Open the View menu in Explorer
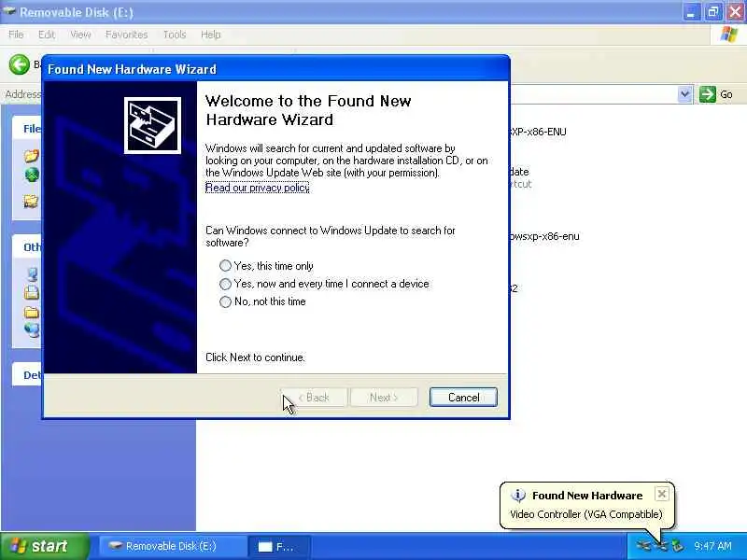 (80, 35)
